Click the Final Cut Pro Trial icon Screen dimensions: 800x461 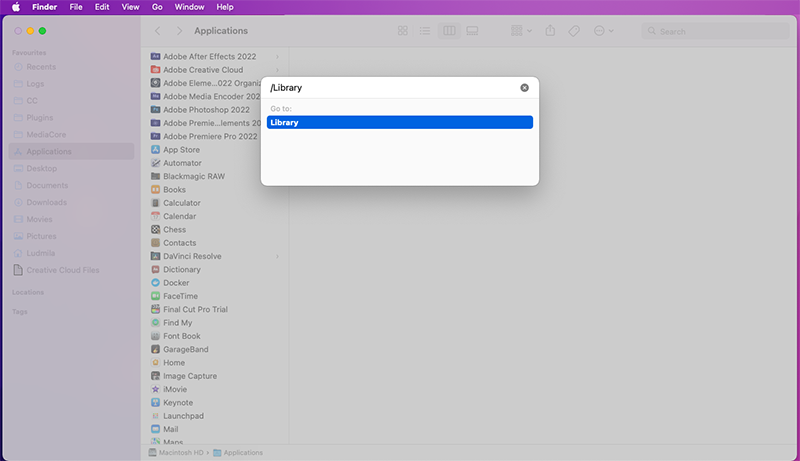[x=156, y=309]
